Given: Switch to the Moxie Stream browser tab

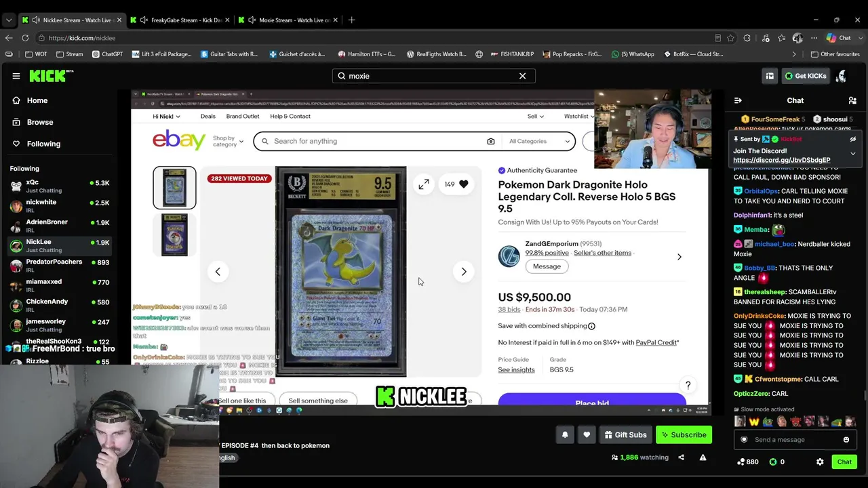Looking at the screenshot, I should (288, 20).
